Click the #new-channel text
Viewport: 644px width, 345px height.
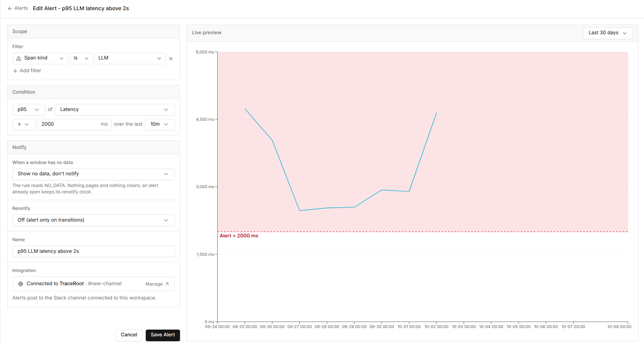pos(105,284)
